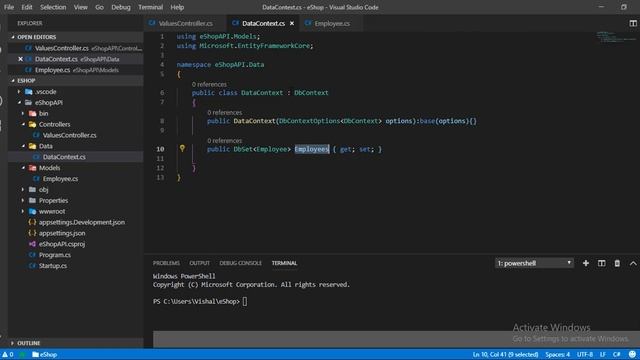The width and height of the screenshot is (640, 360).
Task: Show the Debug Console panel tab
Action: (240, 263)
